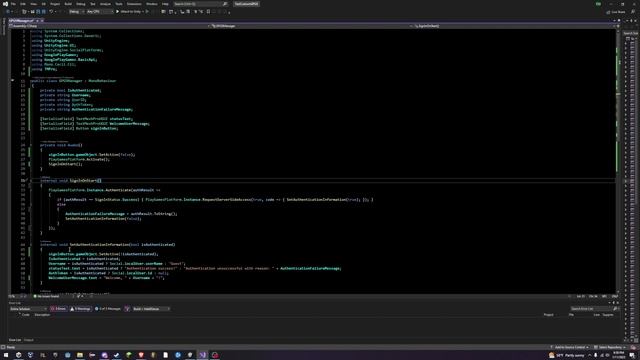Image resolution: width=640 pixels, height=360 pixels.
Task: Open the Edit menu
Action: [x=23, y=4]
